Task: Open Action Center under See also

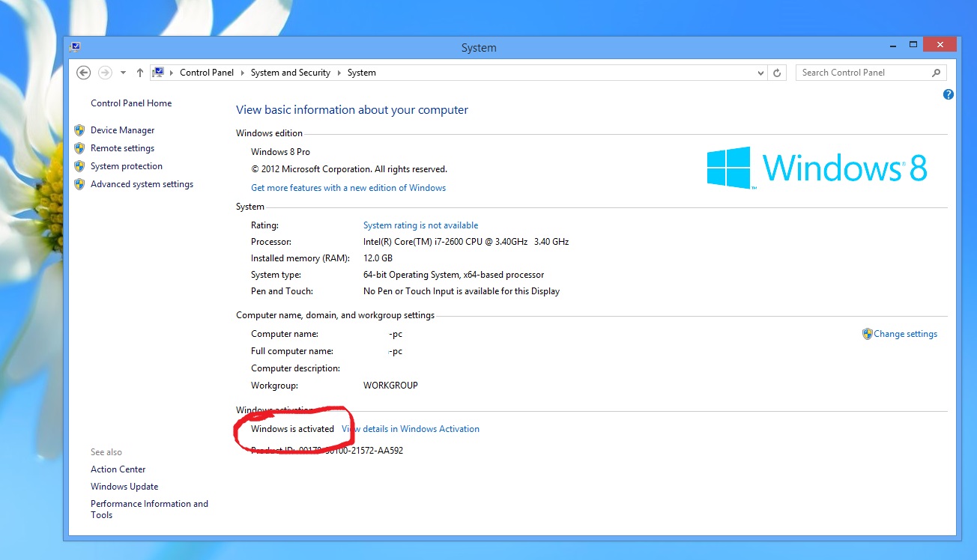Action: point(118,469)
